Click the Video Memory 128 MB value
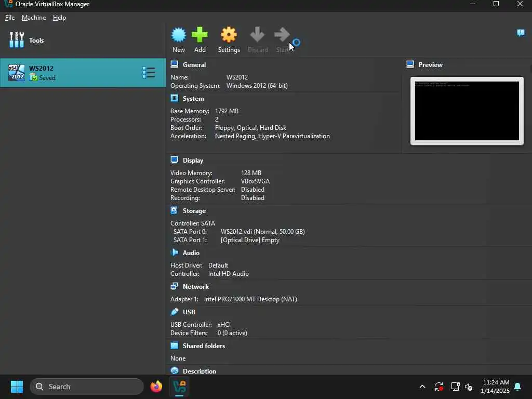The image size is (532, 399). pyautogui.click(x=251, y=173)
